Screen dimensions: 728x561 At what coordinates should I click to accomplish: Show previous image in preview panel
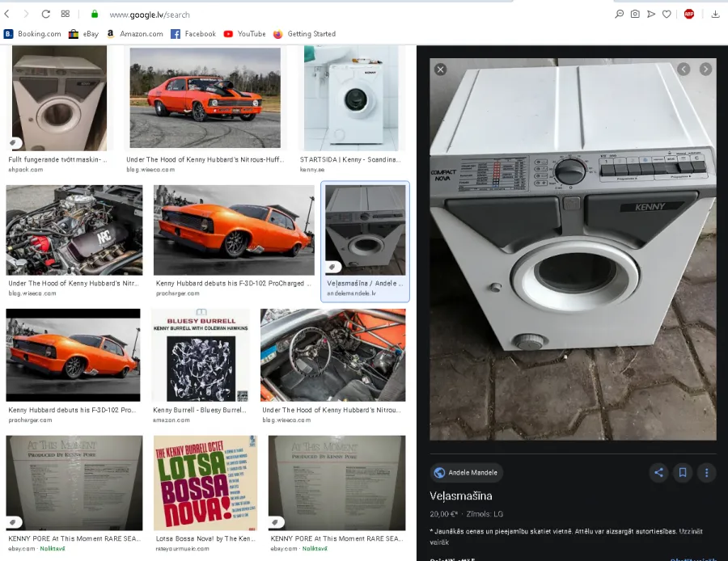[684, 70]
